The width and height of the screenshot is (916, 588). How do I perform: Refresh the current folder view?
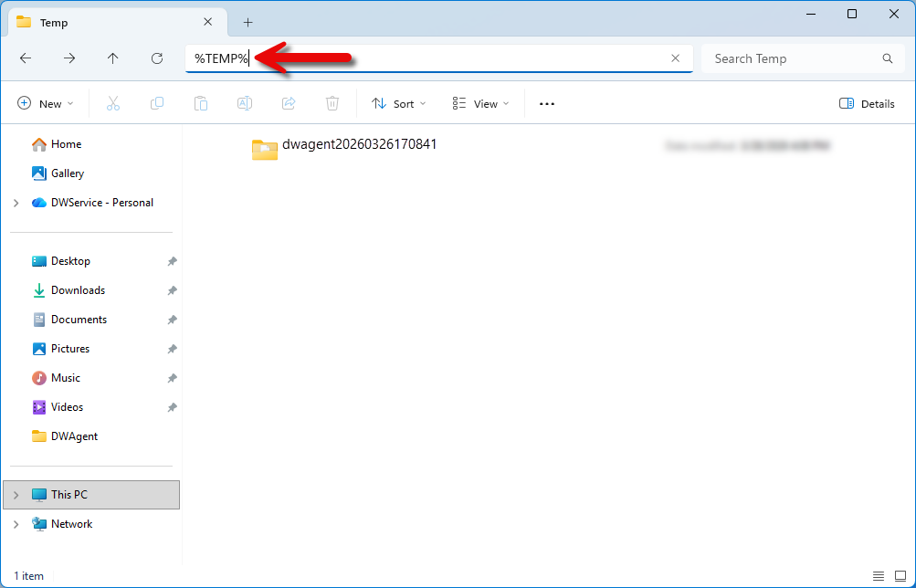[157, 58]
